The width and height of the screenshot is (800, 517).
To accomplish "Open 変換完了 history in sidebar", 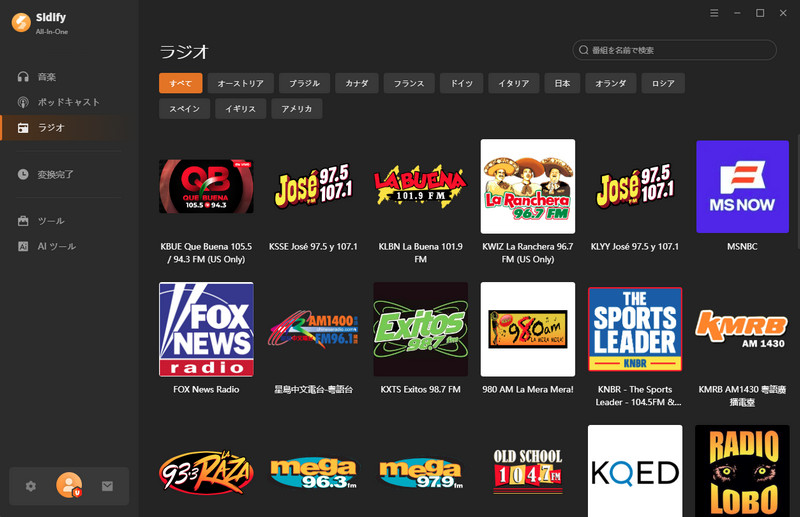I will 55,174.
